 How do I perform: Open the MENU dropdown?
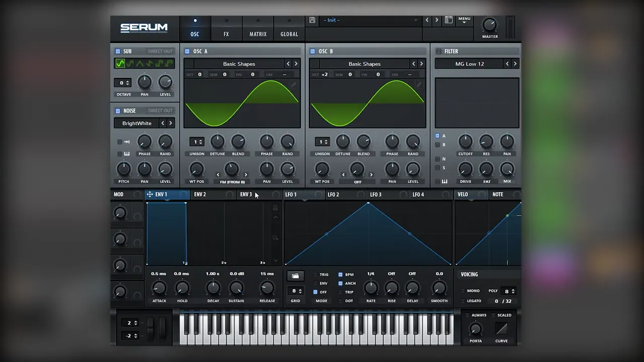point(464,20)
